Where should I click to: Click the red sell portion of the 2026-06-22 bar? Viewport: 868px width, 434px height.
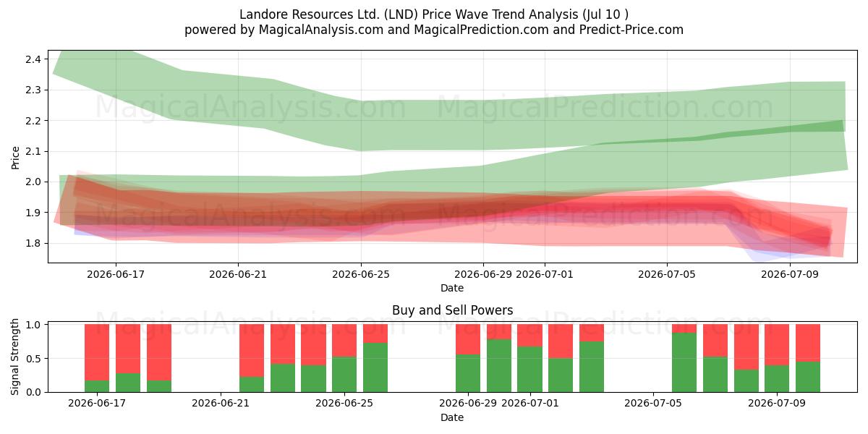(x=252, y=351)
